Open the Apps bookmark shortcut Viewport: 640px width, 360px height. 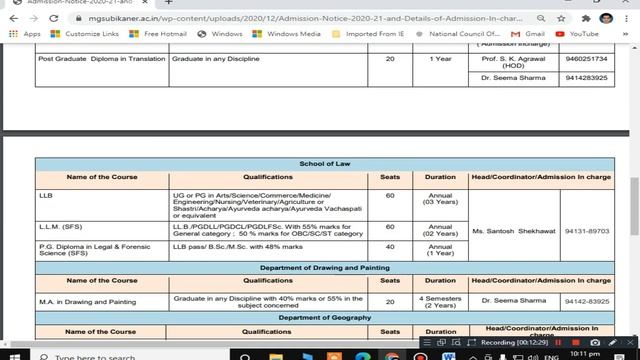pos(24,34)
